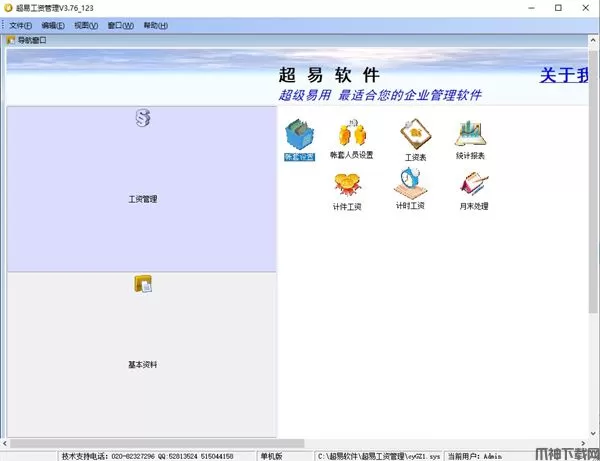Click the 关于我 link
This screenshot has width=600, height=461.
coord(564,75)
